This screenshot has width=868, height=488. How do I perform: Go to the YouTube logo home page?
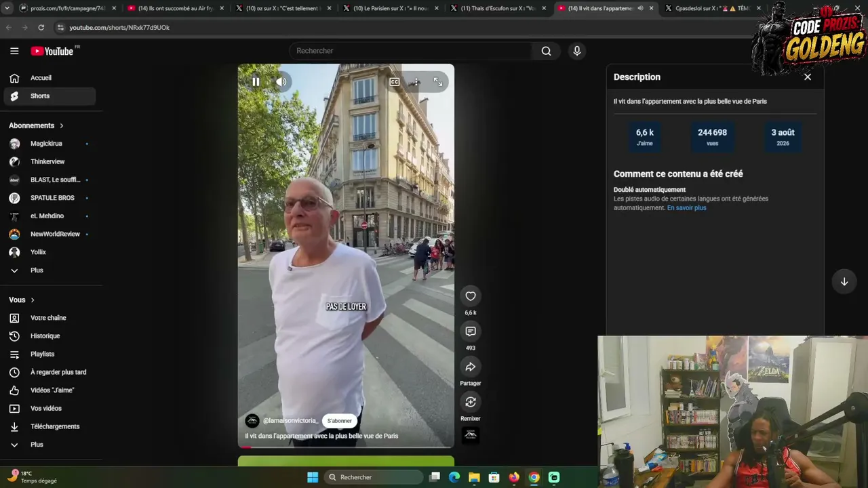(52, 51)
